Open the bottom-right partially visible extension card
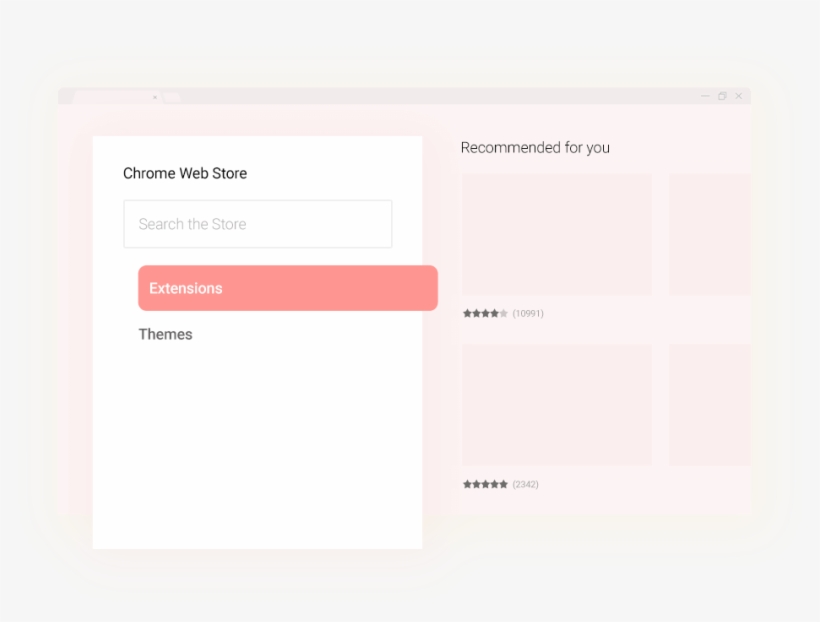The height and width of the screenshot is (622, 820). pos(709,405)
